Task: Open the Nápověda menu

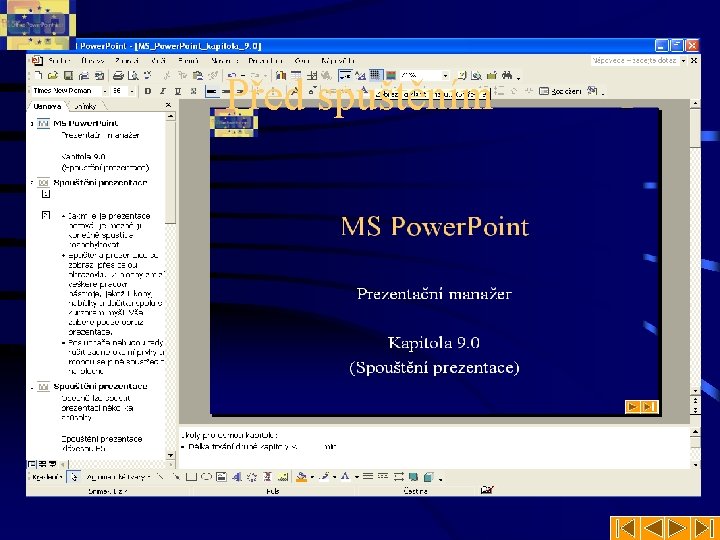Action: click(x=338, y=61)
